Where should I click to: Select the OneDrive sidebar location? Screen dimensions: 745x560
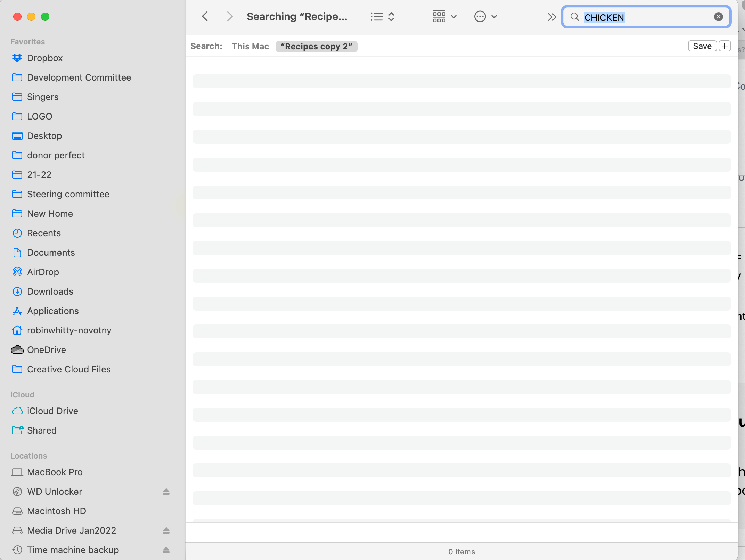point(47,349)
